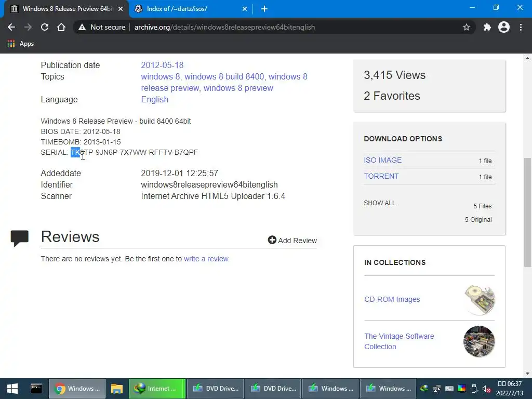The height and width of the screenshot is (399, 532).
Task: Open the windows 8 preview topic link
Action: pos(238,88)
